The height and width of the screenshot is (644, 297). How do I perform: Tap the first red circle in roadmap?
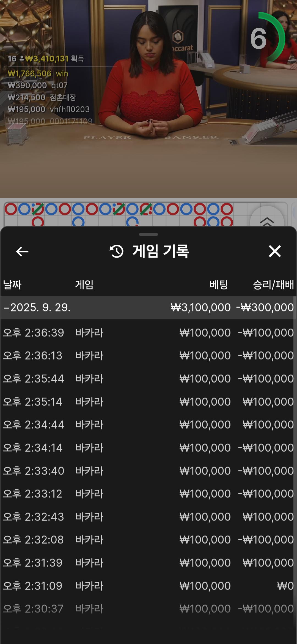(x=11, y=209)
